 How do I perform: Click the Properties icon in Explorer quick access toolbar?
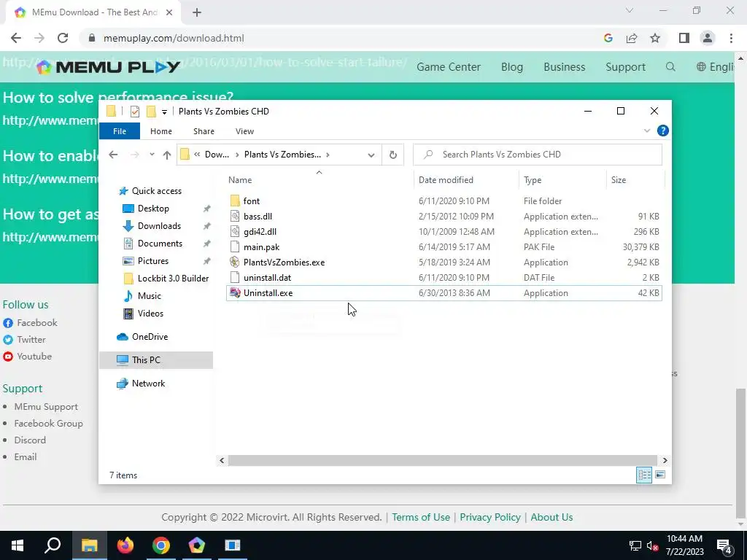pyautogui.click(x=135, y=112)
